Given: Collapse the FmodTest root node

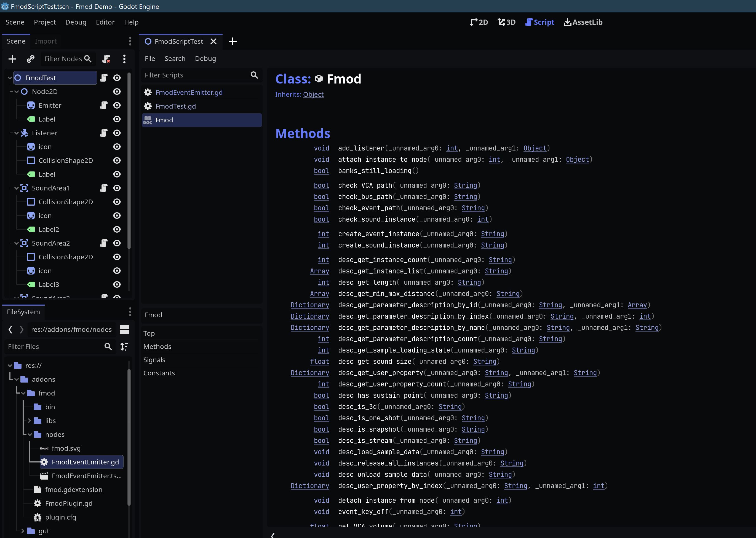Looking at the screenshot, I should [x=10, y=78].
